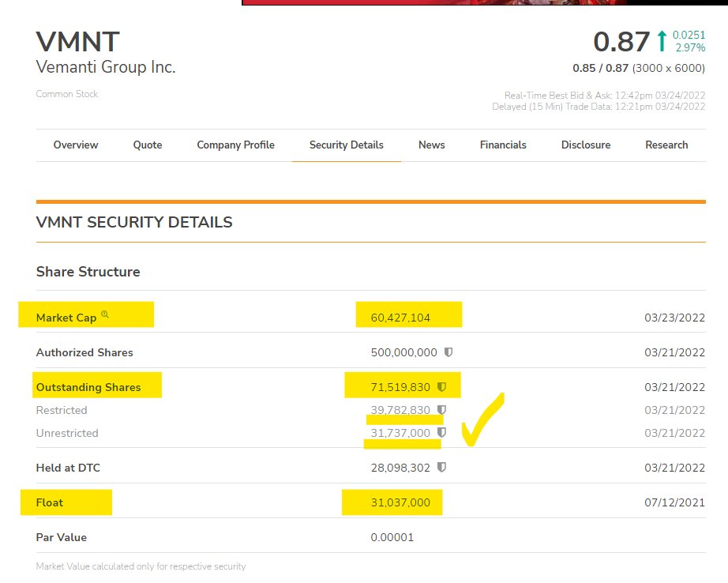Click the 71,519,830 outstanding shares value
Screen dimensions: 728x583
pos(400,387)
